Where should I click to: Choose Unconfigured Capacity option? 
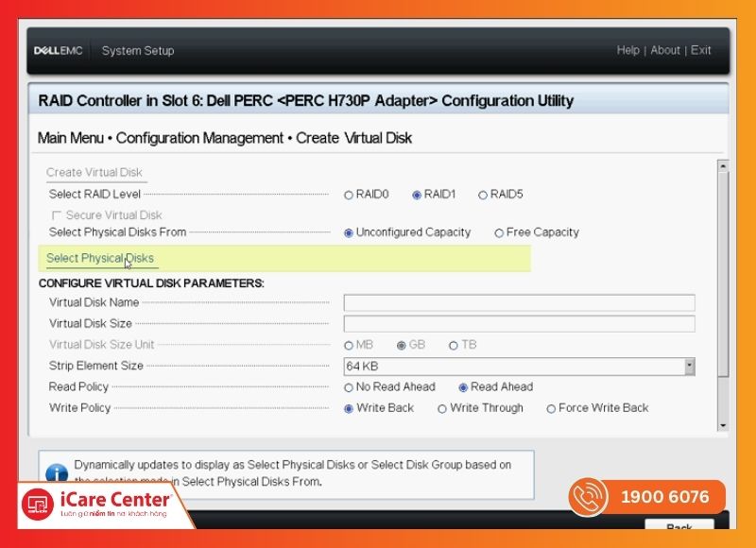pos(349,233)
